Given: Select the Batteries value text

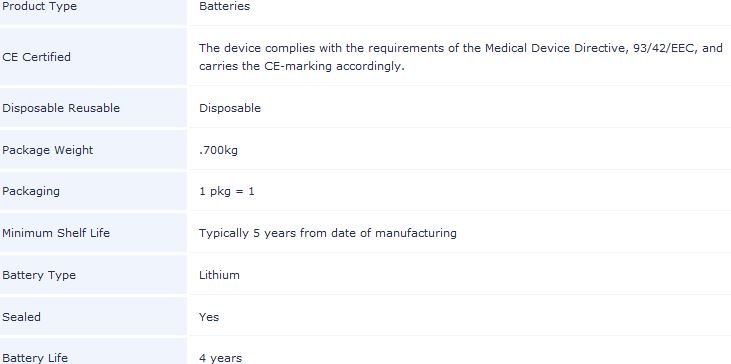Looking at the screenshot, I should tap(224, 7).
